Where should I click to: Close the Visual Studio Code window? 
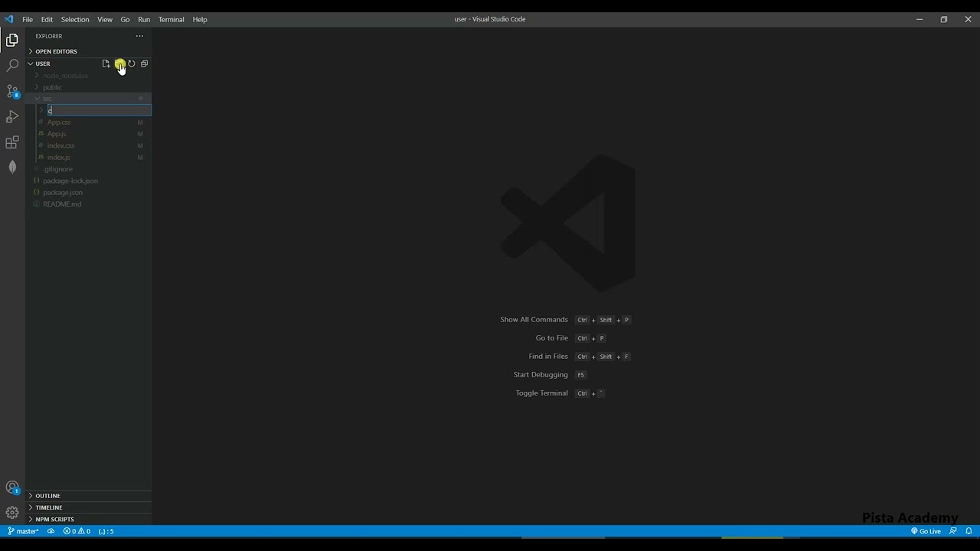click(x=968, y=19)
